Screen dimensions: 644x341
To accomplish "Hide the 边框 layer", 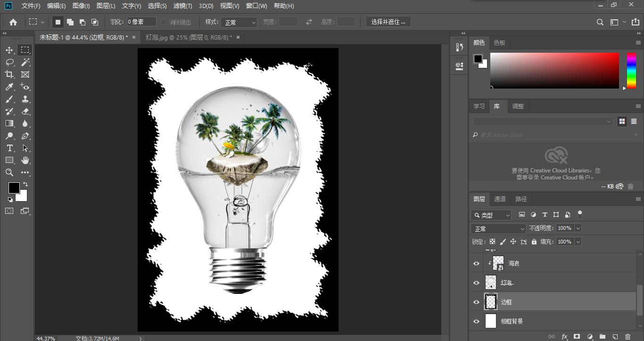I will [476, 302].
